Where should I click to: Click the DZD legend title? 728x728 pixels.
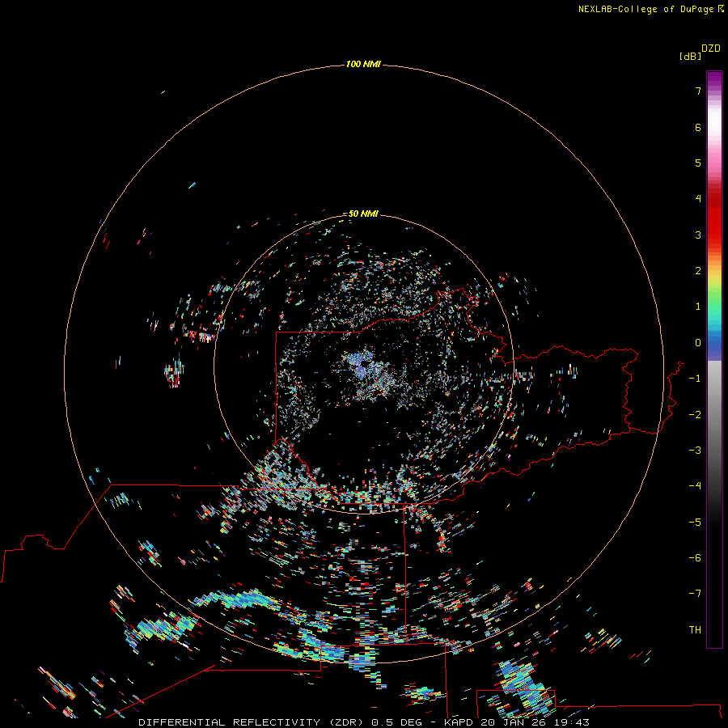pos(711,49)
